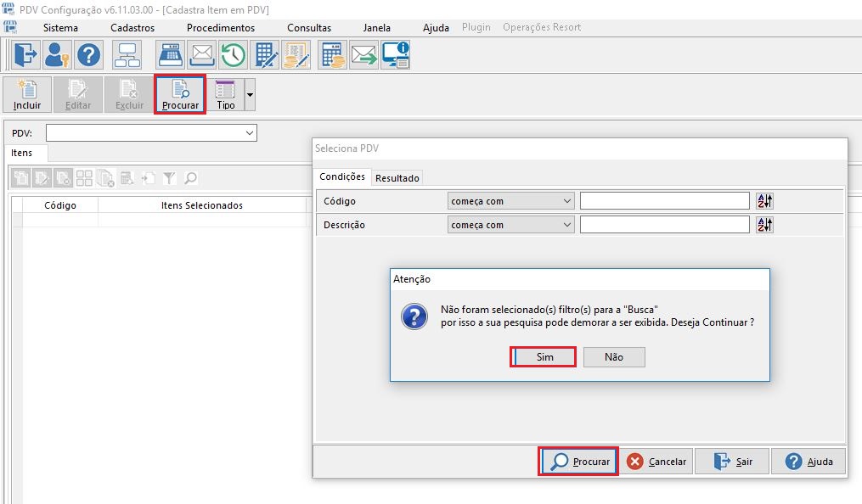This screenshot has width=862, height=504.
Task: Click the Cancelar button
Action: pyautogui.click(x=657, y=462)
